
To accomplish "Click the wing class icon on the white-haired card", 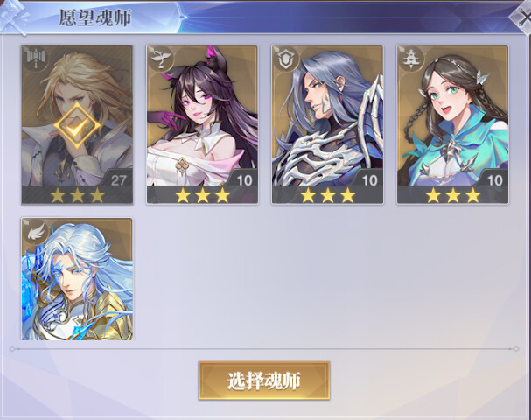I will (x=36, y=232).
